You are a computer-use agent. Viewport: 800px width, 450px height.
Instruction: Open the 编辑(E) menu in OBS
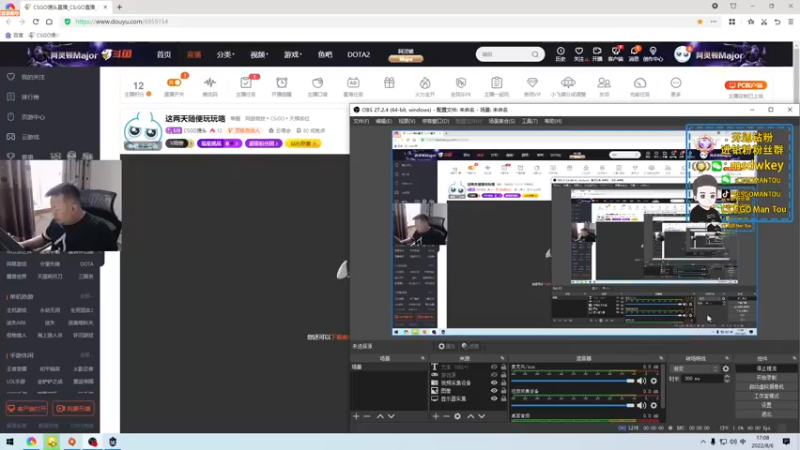[x=384, y=121]
